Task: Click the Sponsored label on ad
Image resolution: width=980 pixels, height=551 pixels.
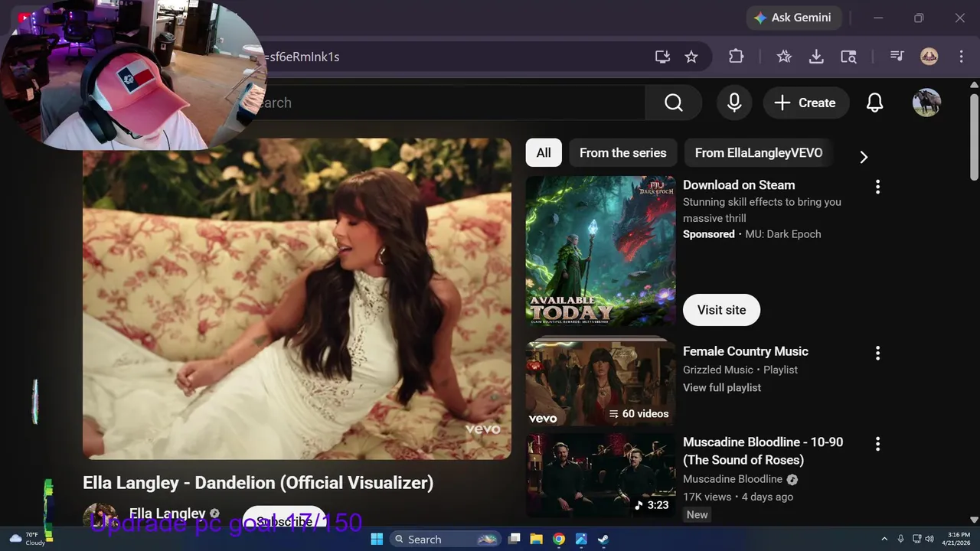Action: (708, 234)
